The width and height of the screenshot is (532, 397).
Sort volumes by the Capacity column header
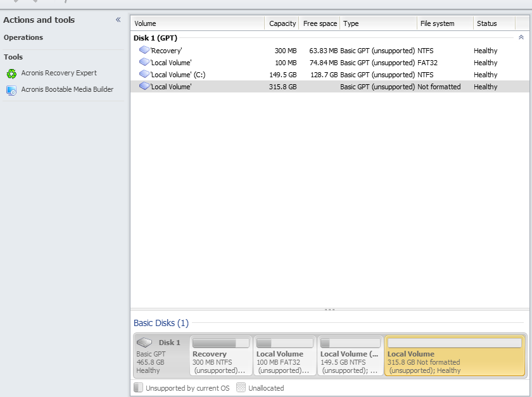click(282, 23)
